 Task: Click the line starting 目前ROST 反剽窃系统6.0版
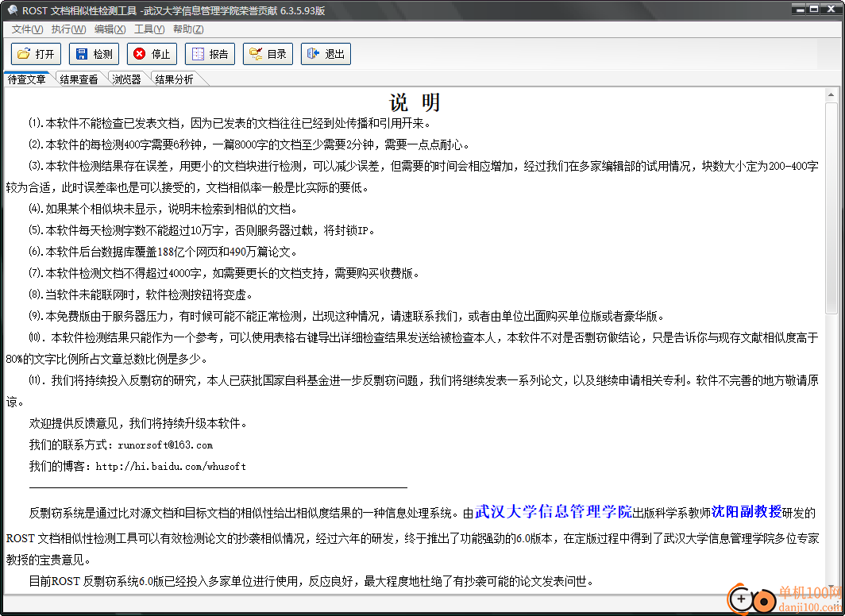tap(311, 582)
